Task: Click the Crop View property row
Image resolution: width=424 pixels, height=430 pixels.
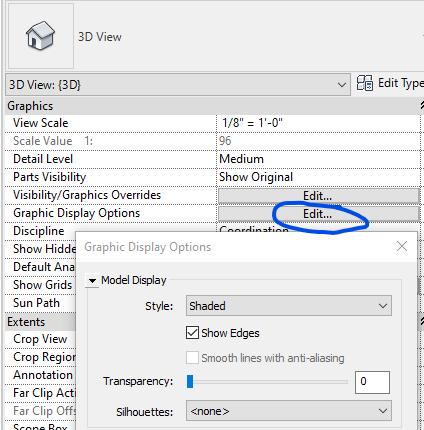Action: point(40,339)
